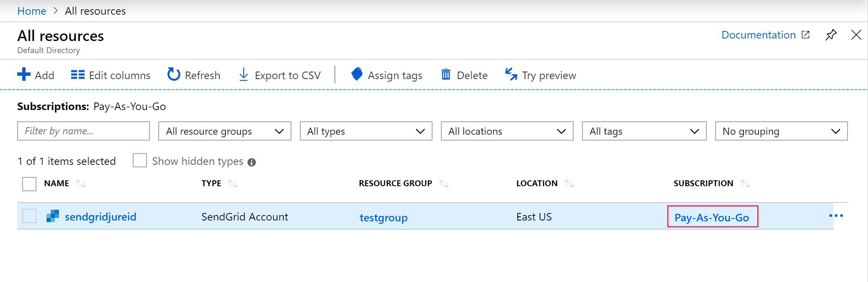The height and width of the screenshot is (282, 868).
Task: Toggle Show hidden types checkbox
Action: (x=140, y=160)
